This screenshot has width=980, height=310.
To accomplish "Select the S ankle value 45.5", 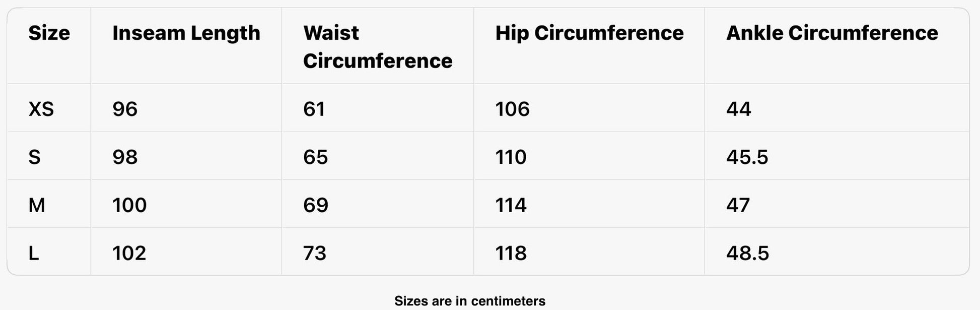I will coord(747,157).
